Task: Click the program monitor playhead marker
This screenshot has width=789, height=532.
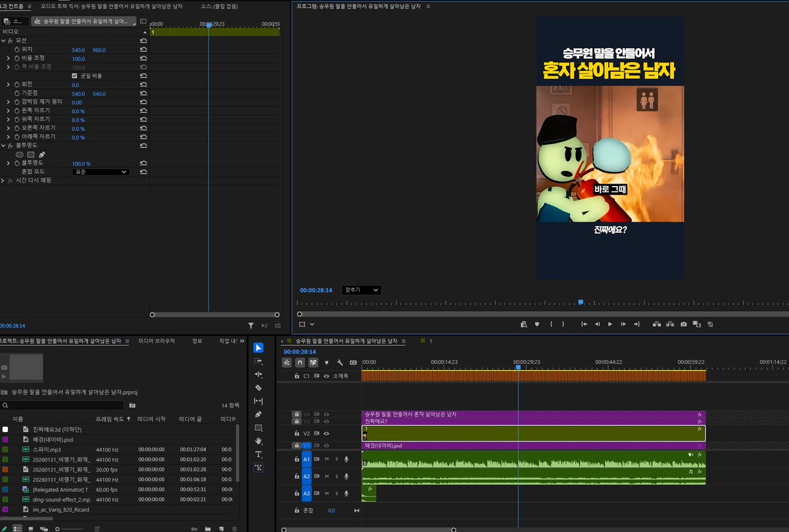Action: 581,302
